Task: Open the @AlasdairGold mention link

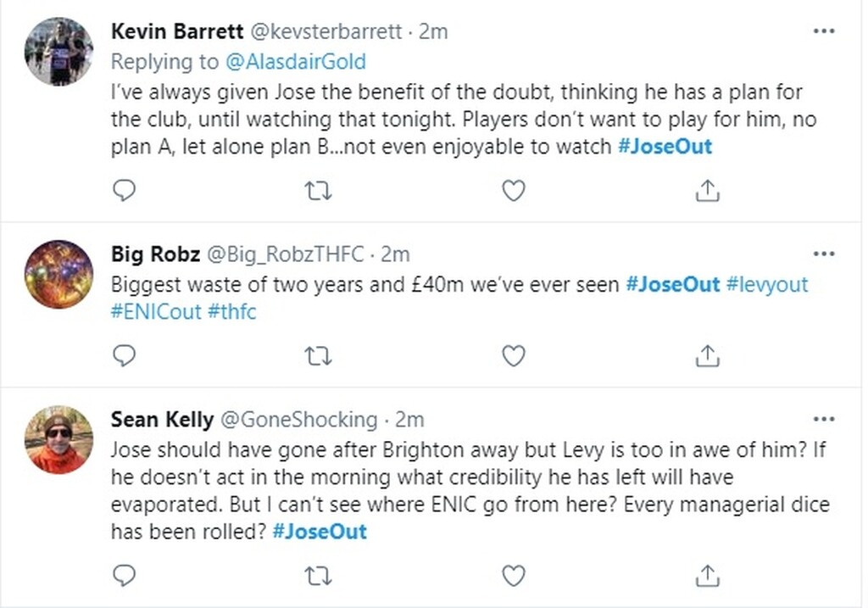Action: (x=294, y=61)
